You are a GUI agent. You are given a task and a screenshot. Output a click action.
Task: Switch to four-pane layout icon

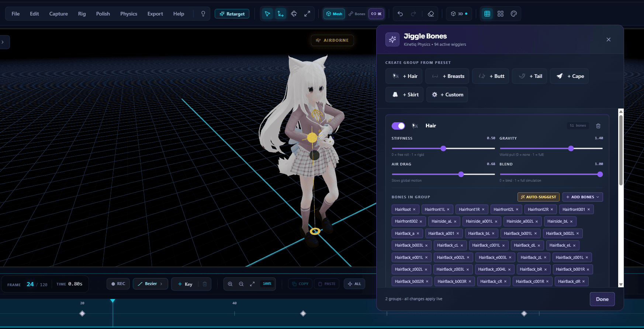(x=501, y=14)
